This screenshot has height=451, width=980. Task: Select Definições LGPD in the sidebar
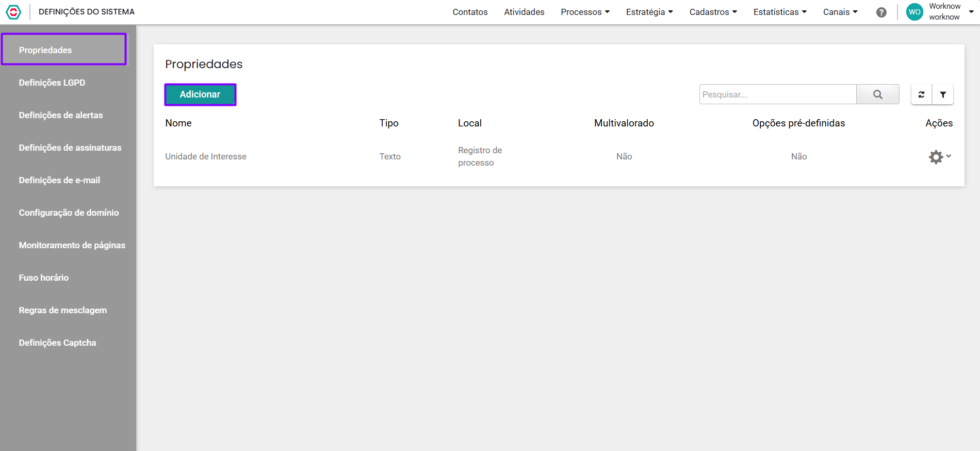point(52,83)
